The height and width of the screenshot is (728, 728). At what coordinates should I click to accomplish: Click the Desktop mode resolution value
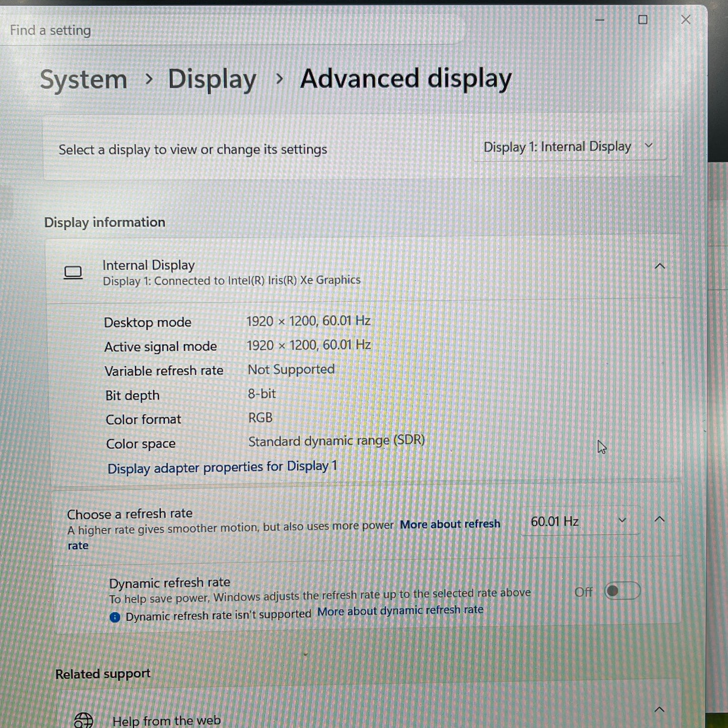coord(308,321)
